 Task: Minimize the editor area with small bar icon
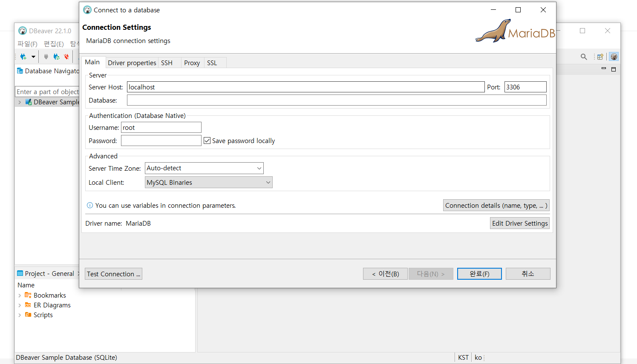click(604, 69)
